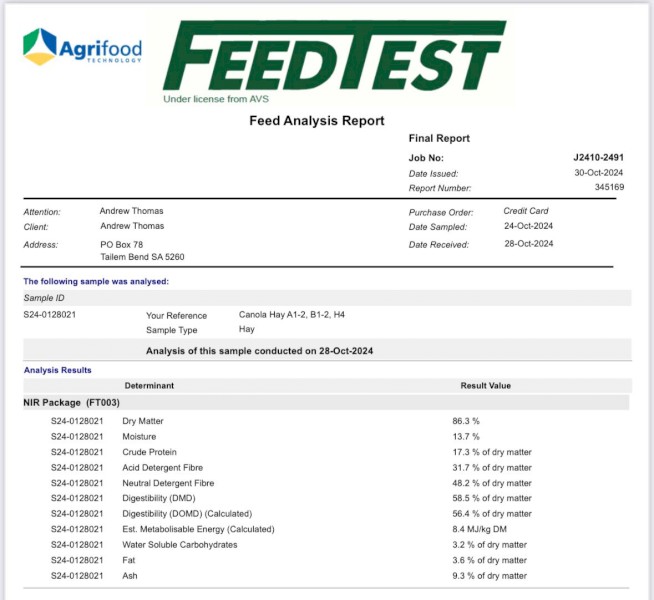Click the 'Your Reference' label
The width and height of the screenshot is (654, 600).
[x=176, y=316]
